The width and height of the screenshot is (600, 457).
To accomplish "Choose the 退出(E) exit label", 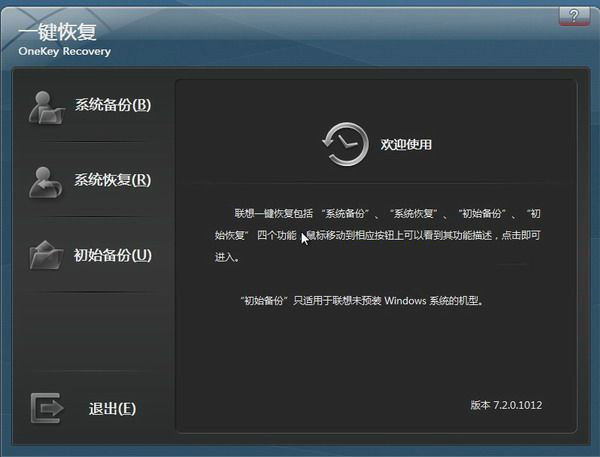I will pyautogui.click(x=112, y=408).
